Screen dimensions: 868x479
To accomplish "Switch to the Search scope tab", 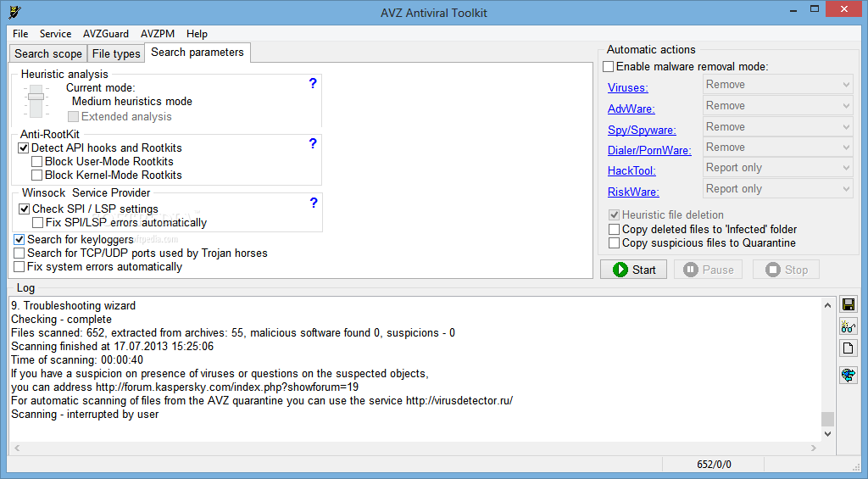I will tap(48, 53).
